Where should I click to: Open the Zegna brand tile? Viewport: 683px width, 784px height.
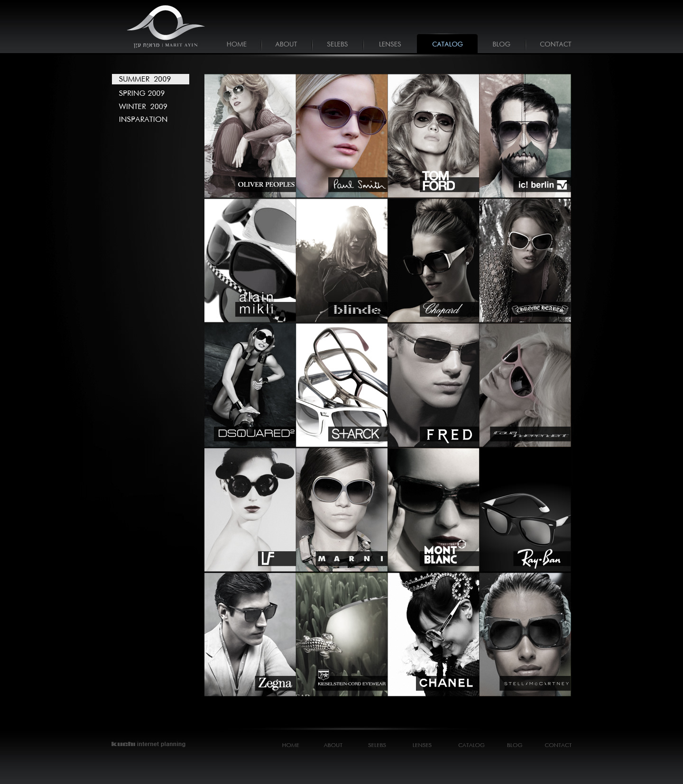(250, 634)
